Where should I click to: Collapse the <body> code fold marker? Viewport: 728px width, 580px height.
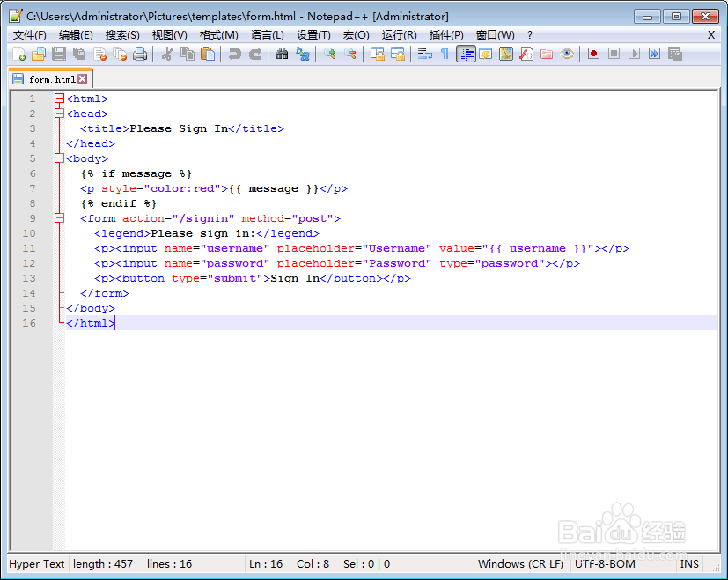click(58, 158)
